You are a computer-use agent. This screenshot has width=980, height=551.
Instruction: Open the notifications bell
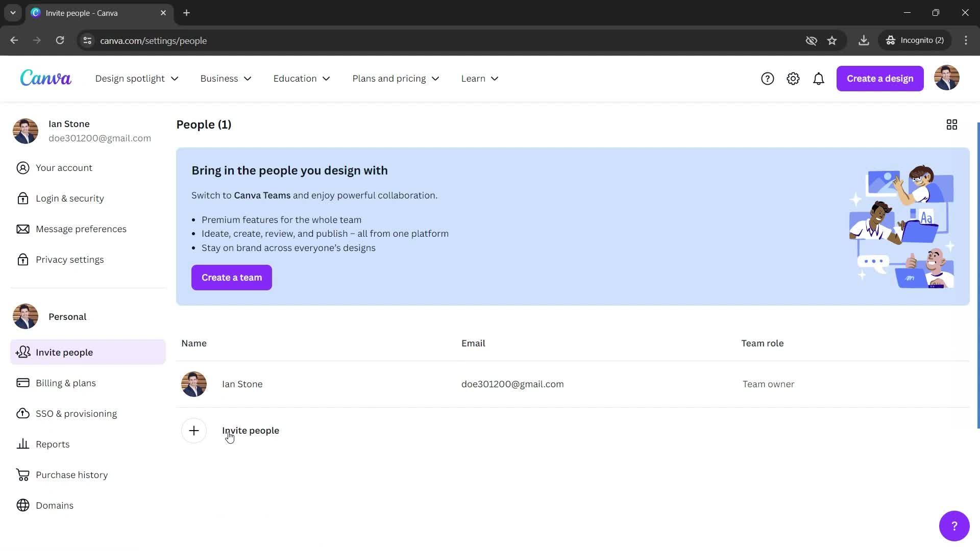click(x=818, y=79)
